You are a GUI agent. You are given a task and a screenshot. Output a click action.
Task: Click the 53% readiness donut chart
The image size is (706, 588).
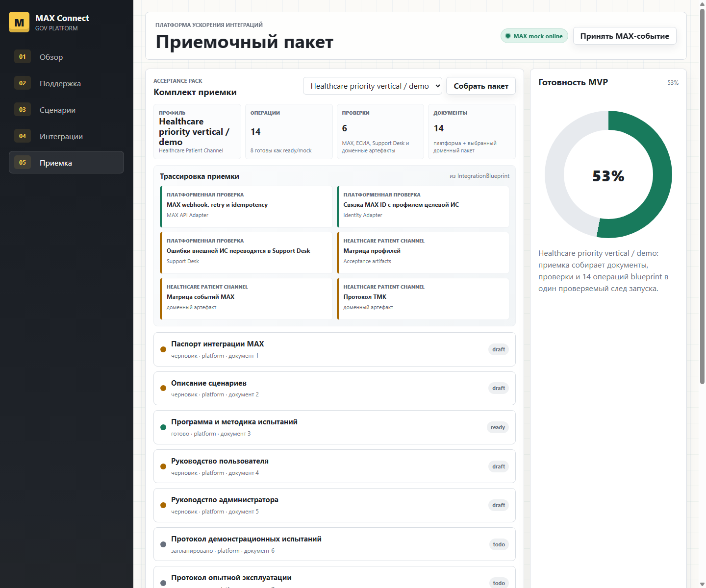tap(608, 174)
